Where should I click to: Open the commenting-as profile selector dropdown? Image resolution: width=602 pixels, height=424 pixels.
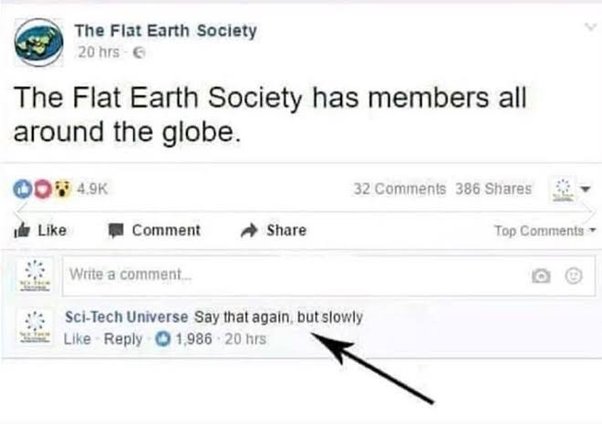point(570,189)
